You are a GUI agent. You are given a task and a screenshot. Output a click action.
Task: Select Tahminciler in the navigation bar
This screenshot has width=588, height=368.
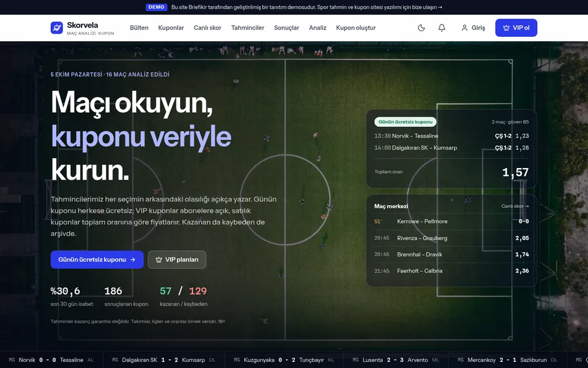247,28
